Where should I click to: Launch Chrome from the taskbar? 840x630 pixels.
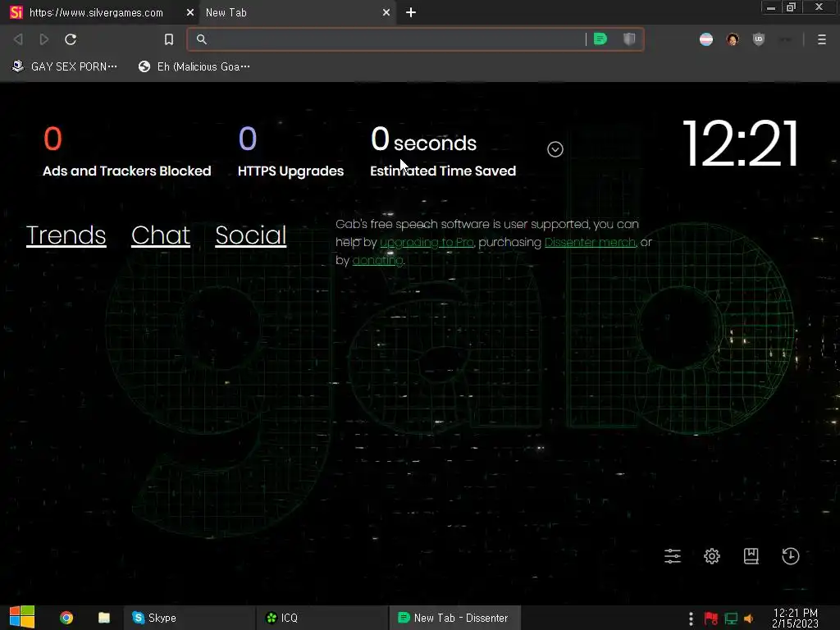tap(66, 618)
